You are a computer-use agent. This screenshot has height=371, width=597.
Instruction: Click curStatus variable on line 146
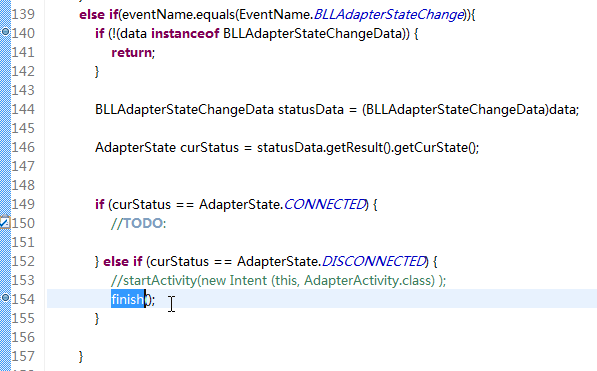pyautogui.click(x=209, y=147)
